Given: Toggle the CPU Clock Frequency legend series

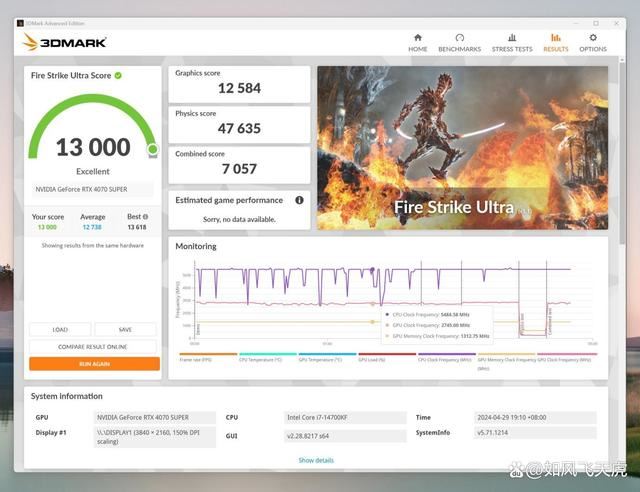Looking at the screenshot, I should click(447, 357).
